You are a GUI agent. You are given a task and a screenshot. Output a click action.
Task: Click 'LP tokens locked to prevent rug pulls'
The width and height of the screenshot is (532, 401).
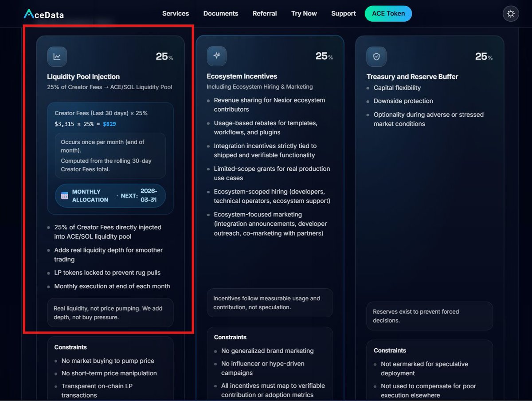[107, 273]
